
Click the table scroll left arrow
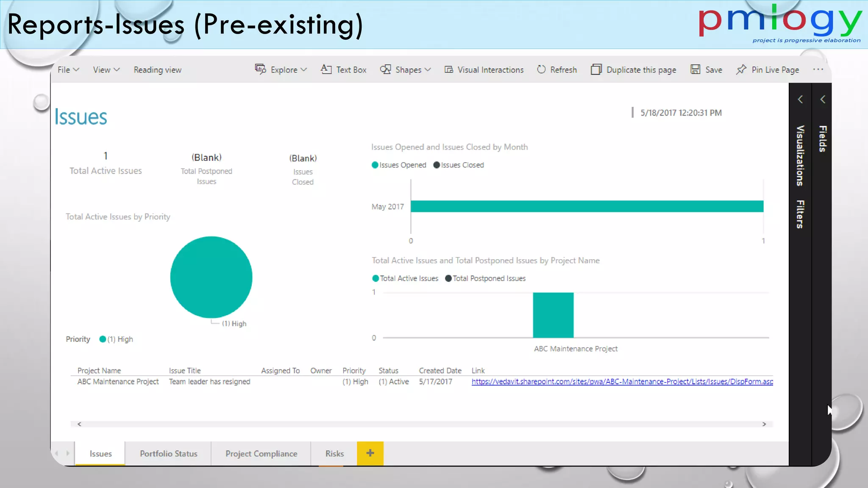click(x=79, y=424)
